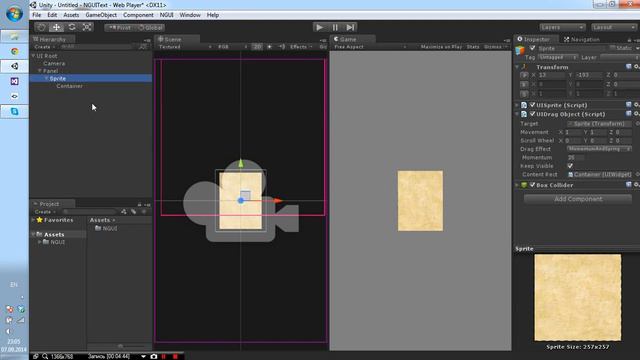Click the Step frame button
Viewport: 640px width, 360px height.
pyautogui.click(x=350, y=27)
